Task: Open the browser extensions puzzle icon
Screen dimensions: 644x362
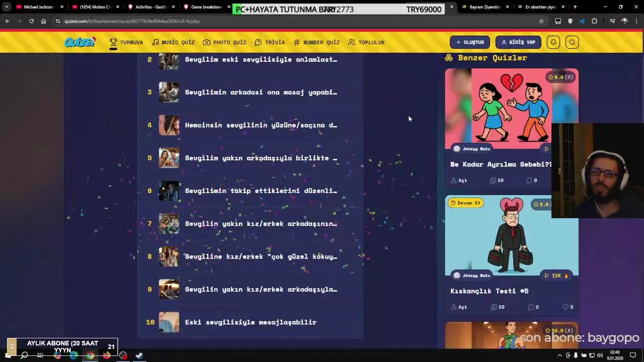Action: pyautogui.click(x=594, y=21)
